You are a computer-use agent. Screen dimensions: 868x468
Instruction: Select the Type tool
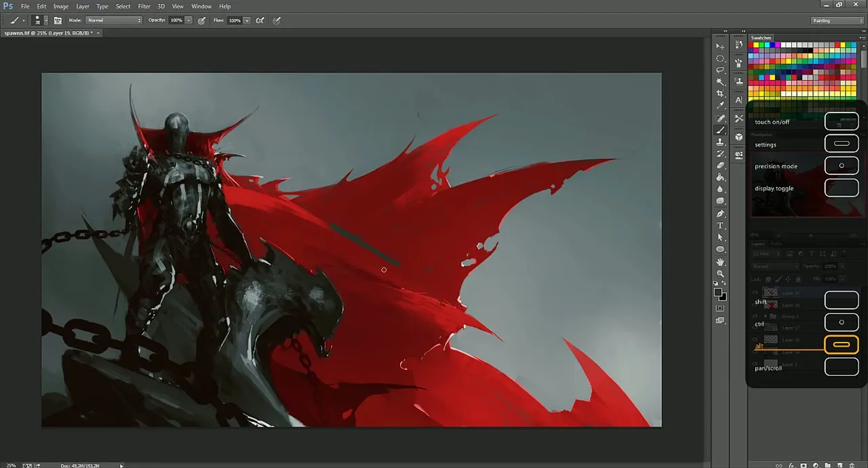(x=720, y=226)
